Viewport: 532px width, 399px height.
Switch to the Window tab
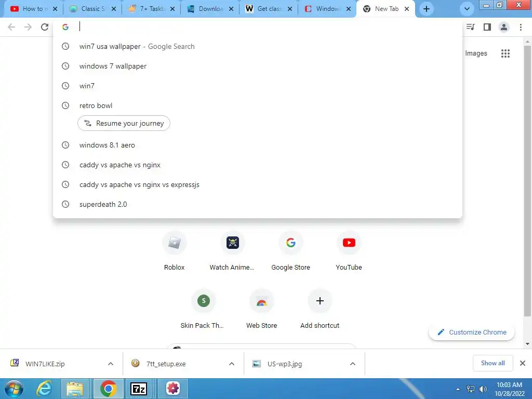pyautogui.click(x=327, y=9)
